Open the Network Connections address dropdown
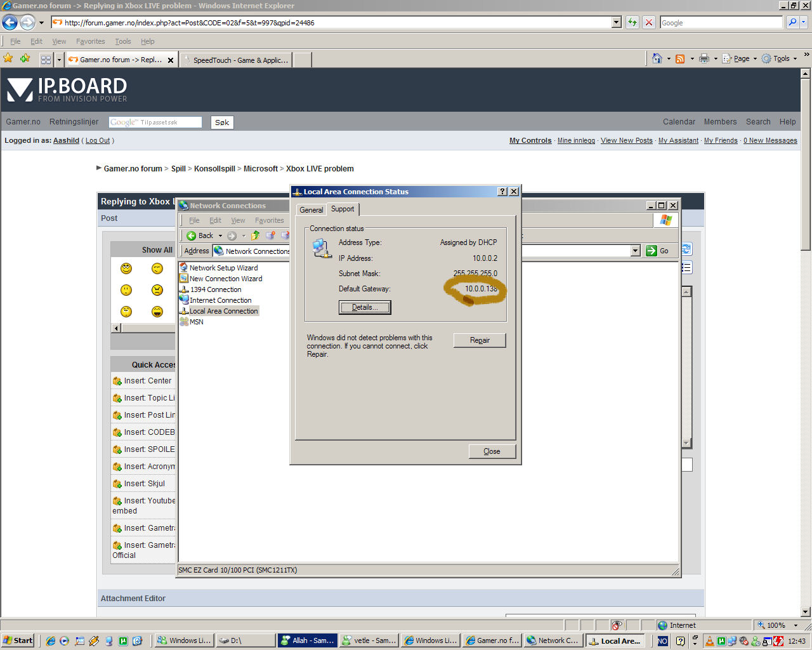Image resolution: width=812 pixels, height=650 pixels. click(636, 251)
